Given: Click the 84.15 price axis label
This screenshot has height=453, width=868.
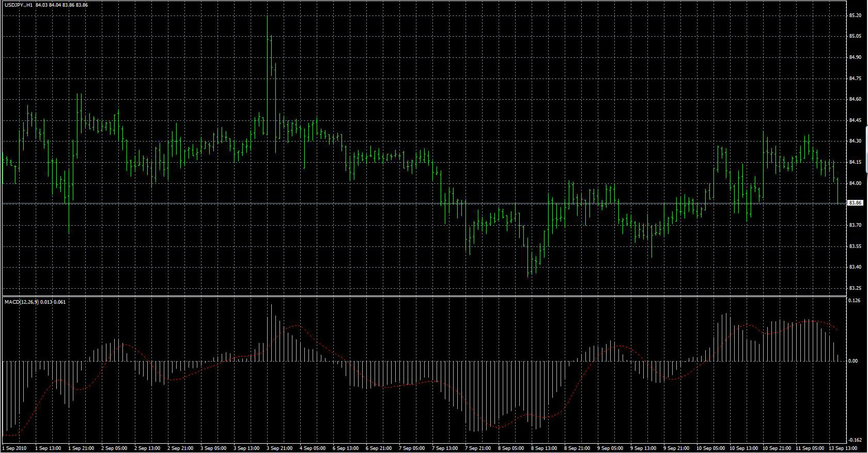Looking at the screenshot, I should tap(855, 162).
